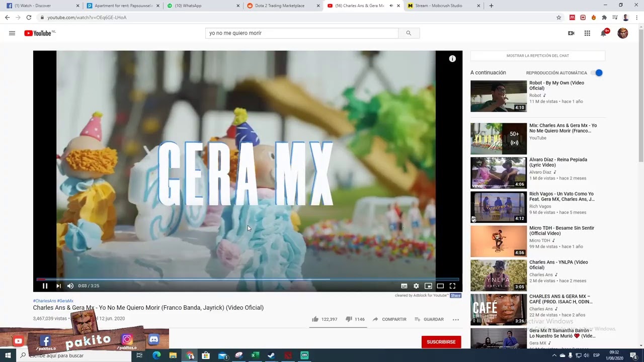This screenshot has height=362, width=644.
Task: Enter full screen mode
Action: 452,286
